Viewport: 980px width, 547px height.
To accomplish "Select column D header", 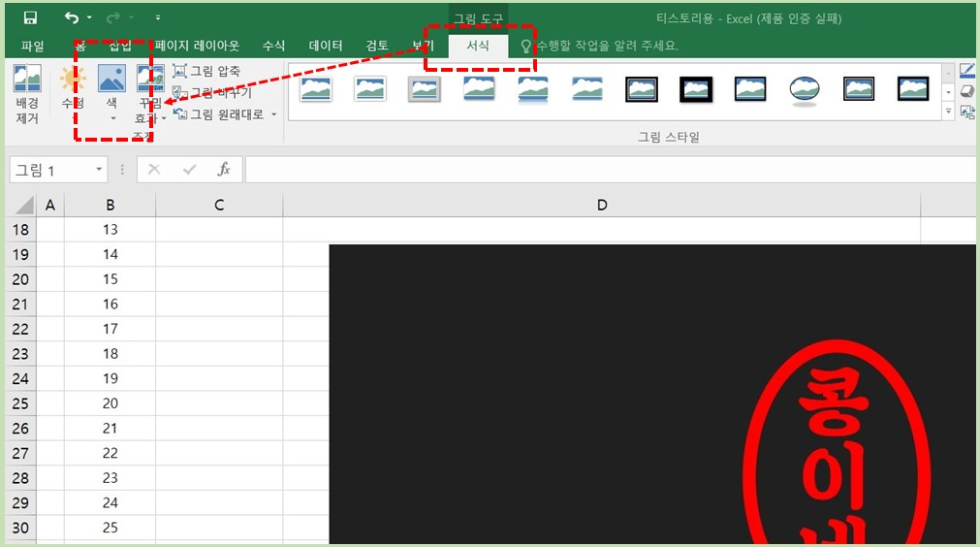I will 602,205.
